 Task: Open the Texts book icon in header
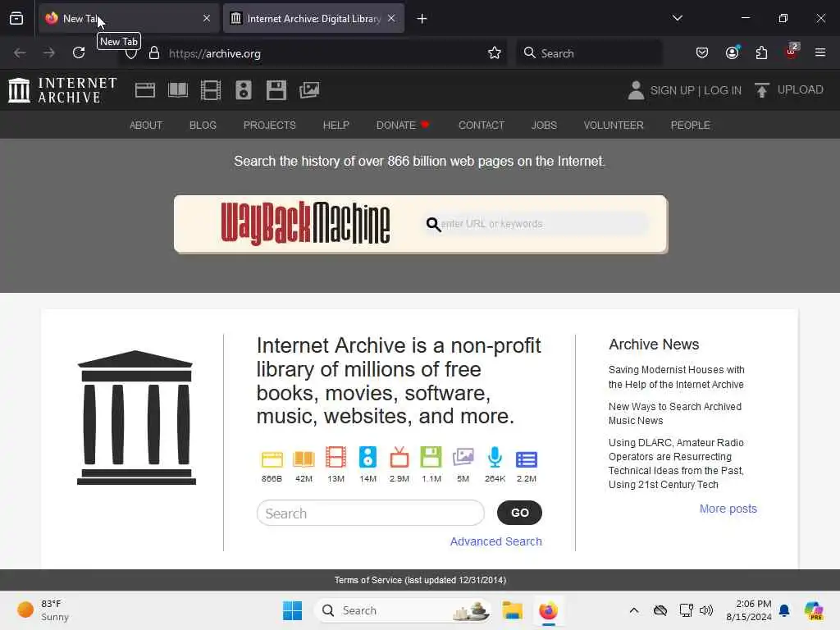pos(178,90)
